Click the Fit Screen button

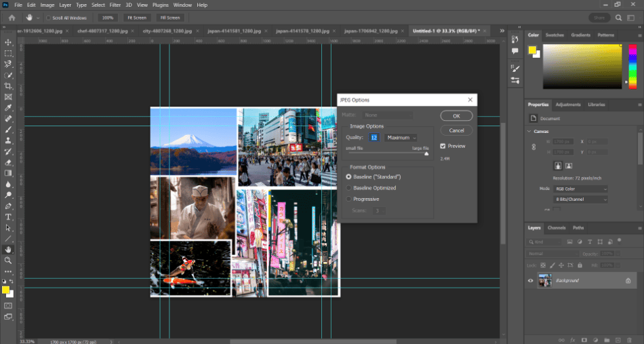137,18
